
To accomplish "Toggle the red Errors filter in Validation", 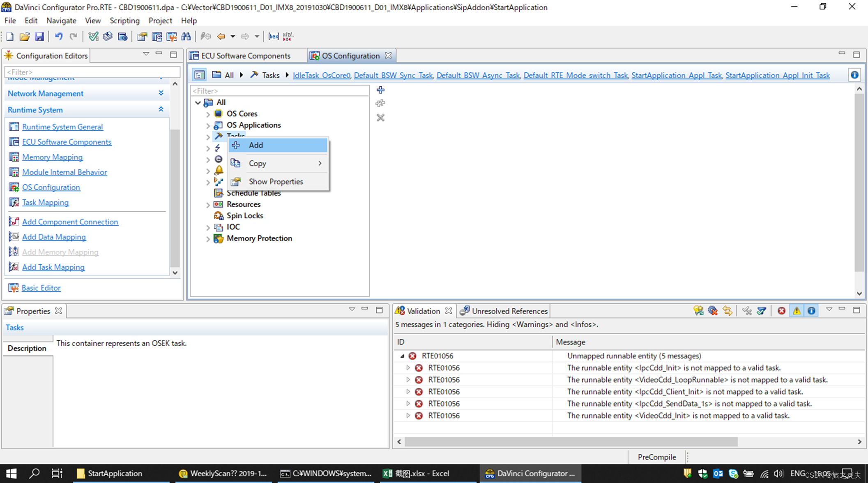I will click(x=781, y=311).
